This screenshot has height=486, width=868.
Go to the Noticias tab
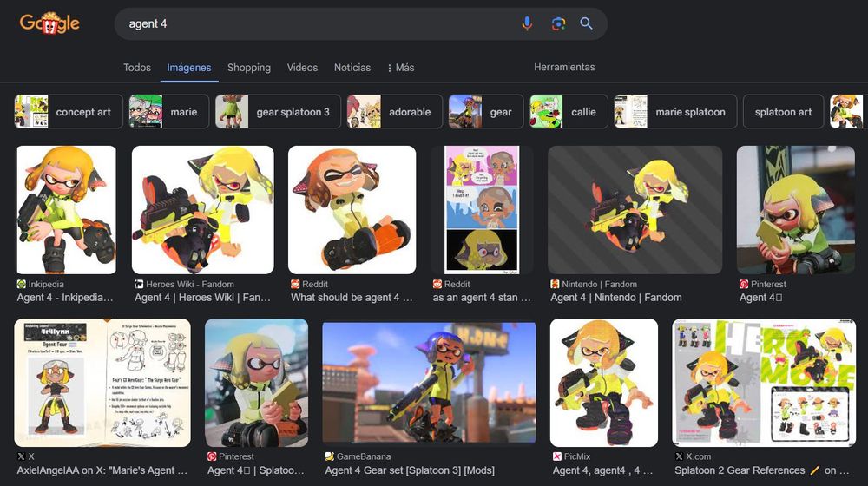point(352,68)
